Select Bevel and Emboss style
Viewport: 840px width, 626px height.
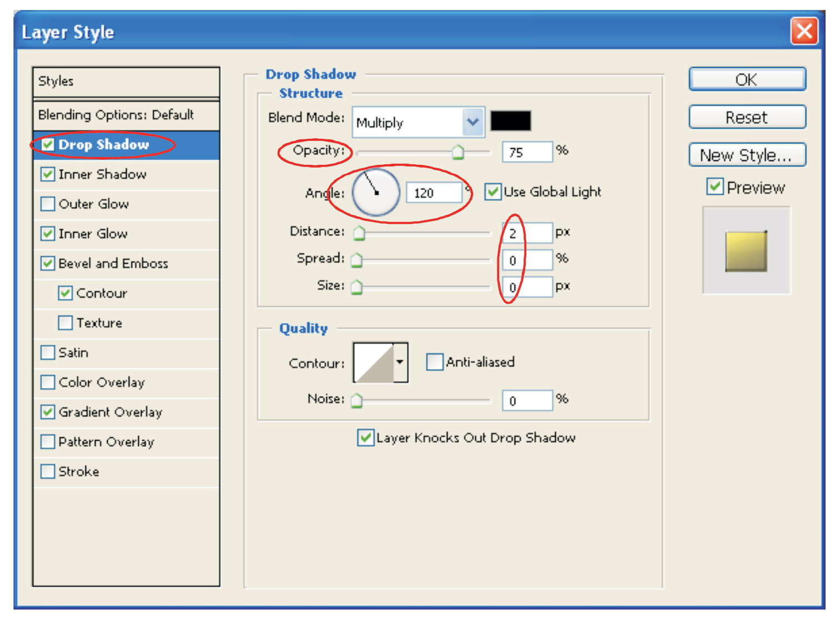pyautogui.click(x=113, y=264)
